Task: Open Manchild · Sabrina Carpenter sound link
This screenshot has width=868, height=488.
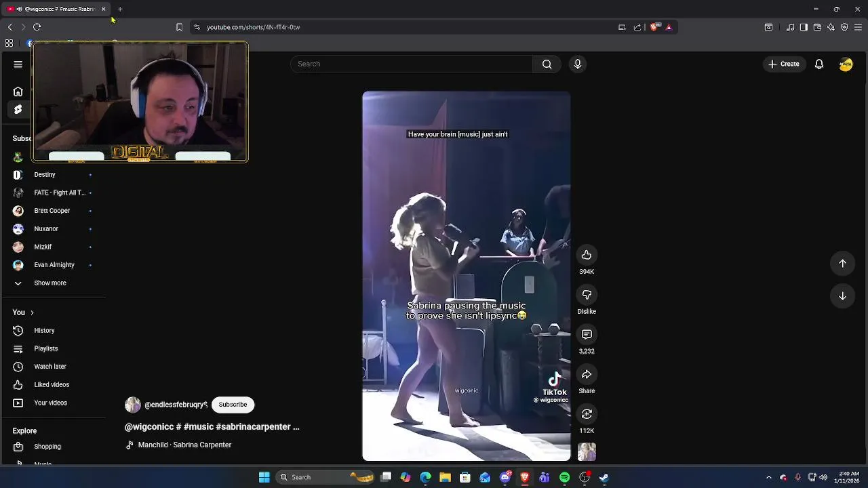Action: click(x=184, y=445)
